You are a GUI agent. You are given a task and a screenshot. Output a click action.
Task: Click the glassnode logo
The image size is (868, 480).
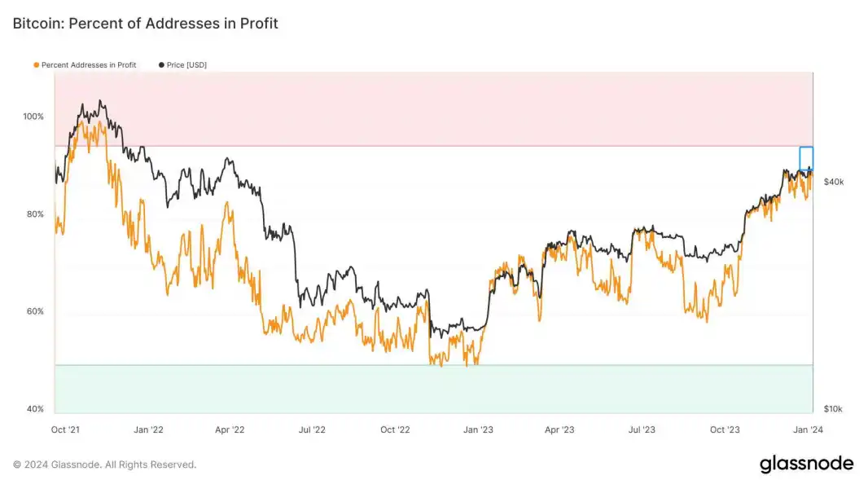[x=806, y=465]
